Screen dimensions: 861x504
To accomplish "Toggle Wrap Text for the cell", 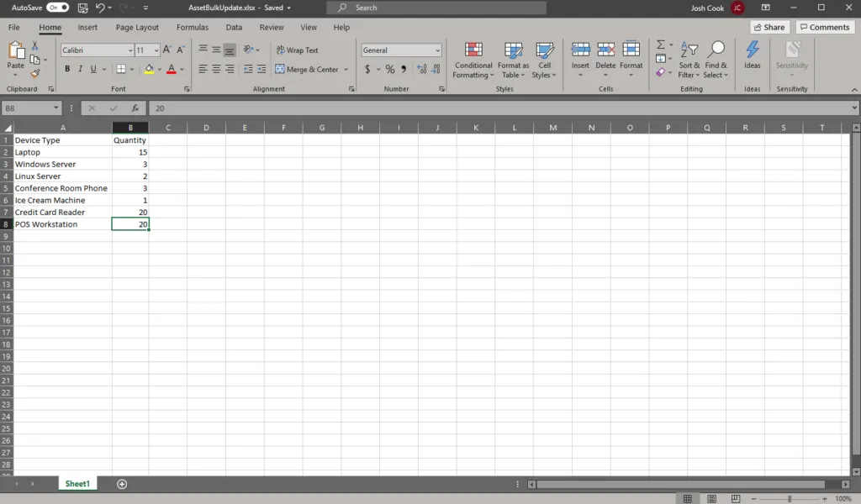I will click(x=297, y=50).
